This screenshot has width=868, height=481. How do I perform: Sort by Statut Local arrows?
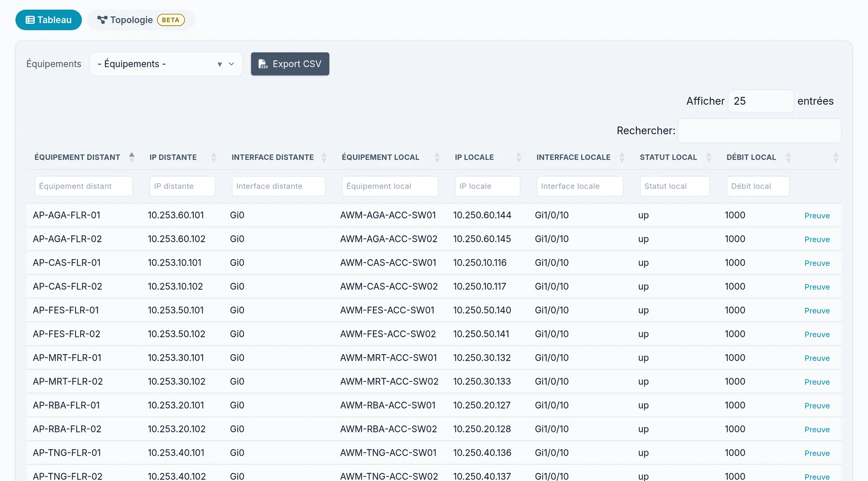pyautogui.click(x=709, y=157)
